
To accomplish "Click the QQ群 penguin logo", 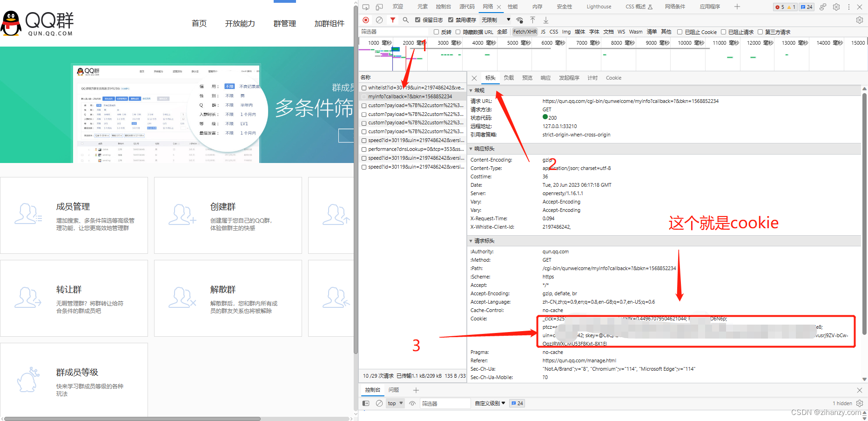I will point(37,23).
